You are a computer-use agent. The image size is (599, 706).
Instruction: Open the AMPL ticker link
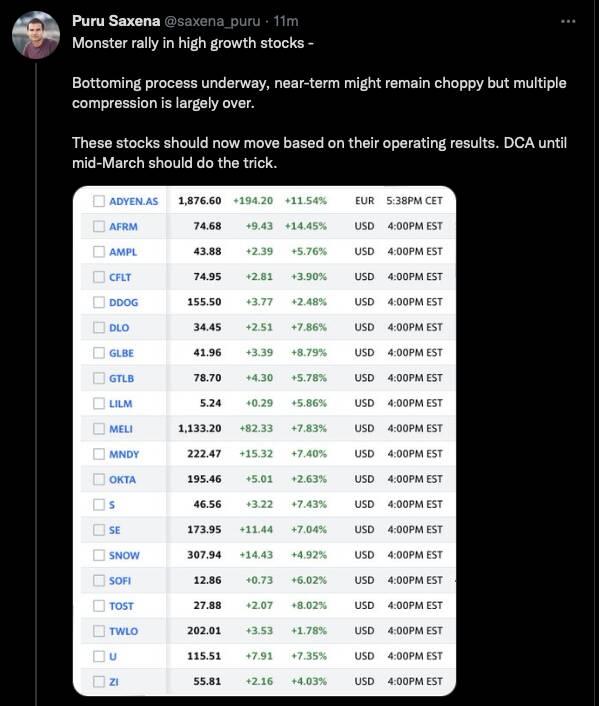click(123, 252)
